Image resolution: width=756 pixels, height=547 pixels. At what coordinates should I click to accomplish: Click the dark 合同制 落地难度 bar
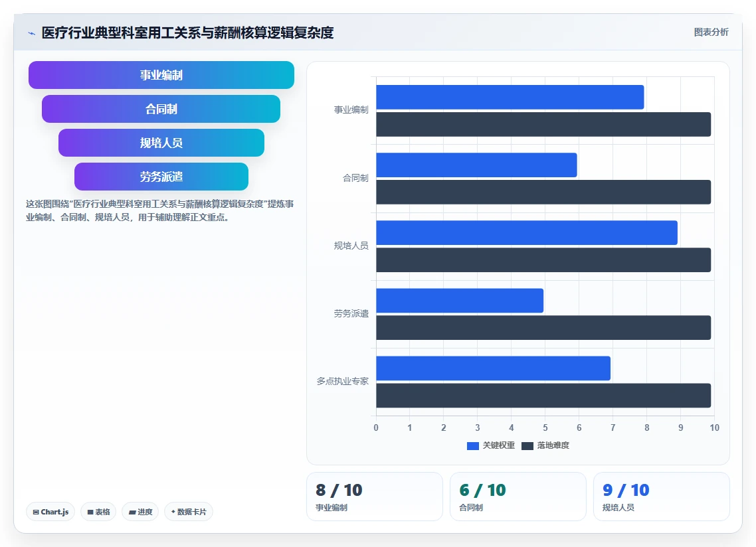(543, 193)
